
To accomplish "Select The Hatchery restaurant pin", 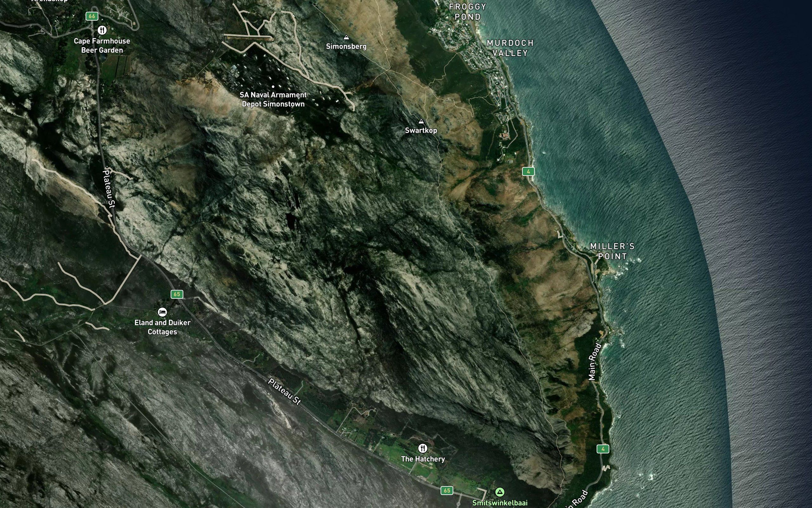I will pyautogui.click(x=422, y=448).
